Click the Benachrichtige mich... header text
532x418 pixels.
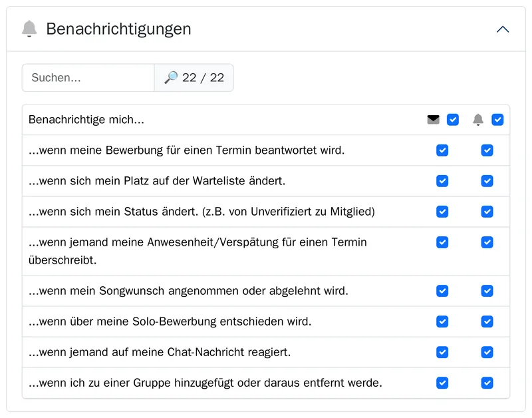86,120
